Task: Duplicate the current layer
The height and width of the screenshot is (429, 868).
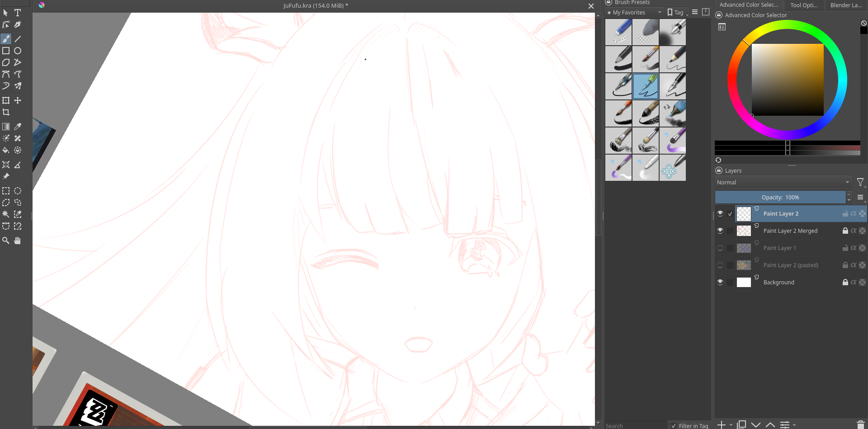Action: click(741, 424)
